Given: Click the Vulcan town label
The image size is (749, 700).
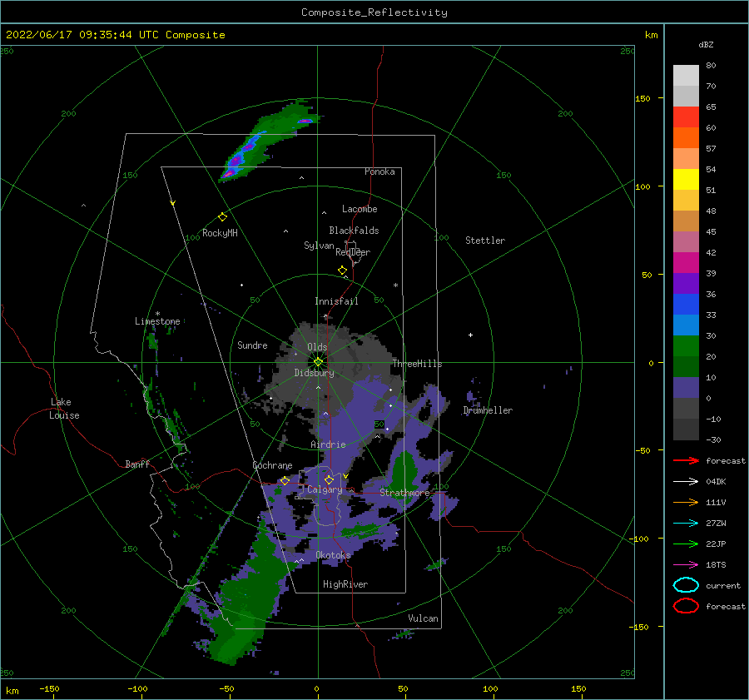Looking at the screenshot, I should pos(423,618).
